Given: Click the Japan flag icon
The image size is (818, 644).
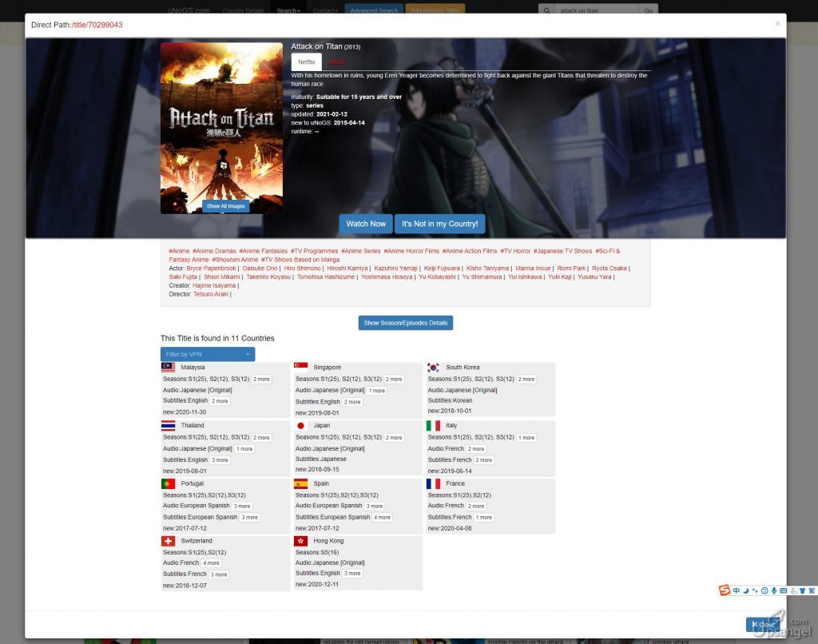Looking at the screenshot, I should [300, 425].
